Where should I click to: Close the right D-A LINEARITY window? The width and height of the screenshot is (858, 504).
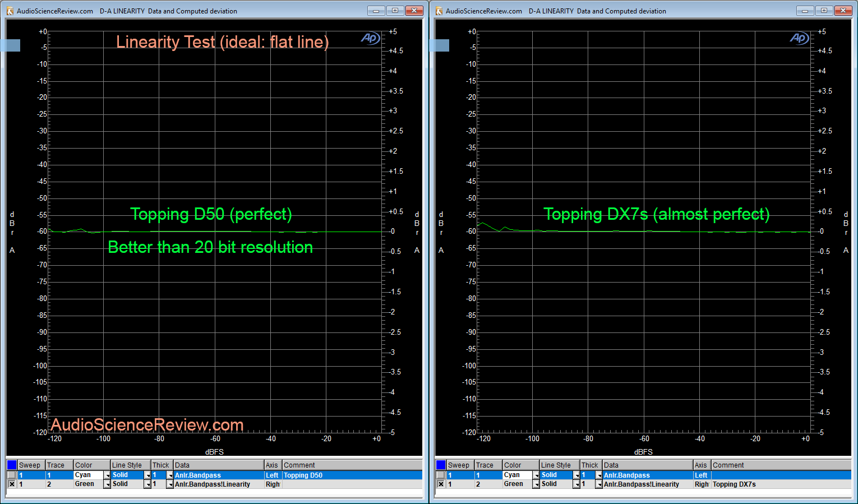843,11
